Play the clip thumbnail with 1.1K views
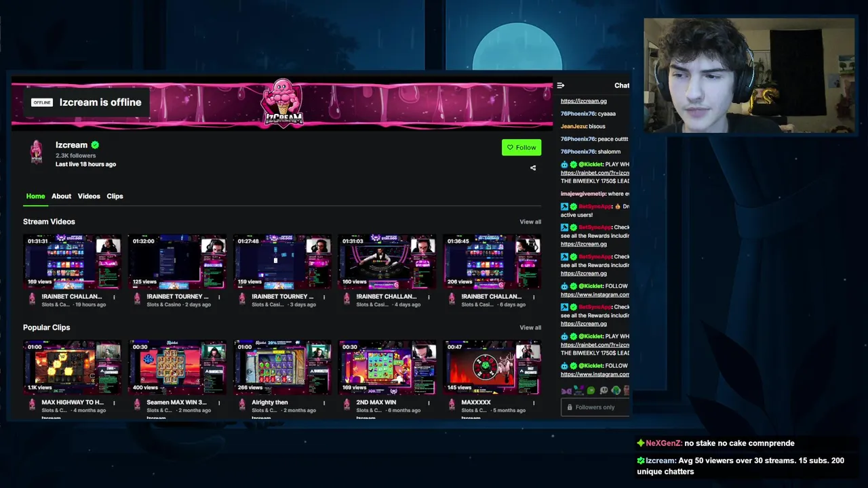 [73, 367]
